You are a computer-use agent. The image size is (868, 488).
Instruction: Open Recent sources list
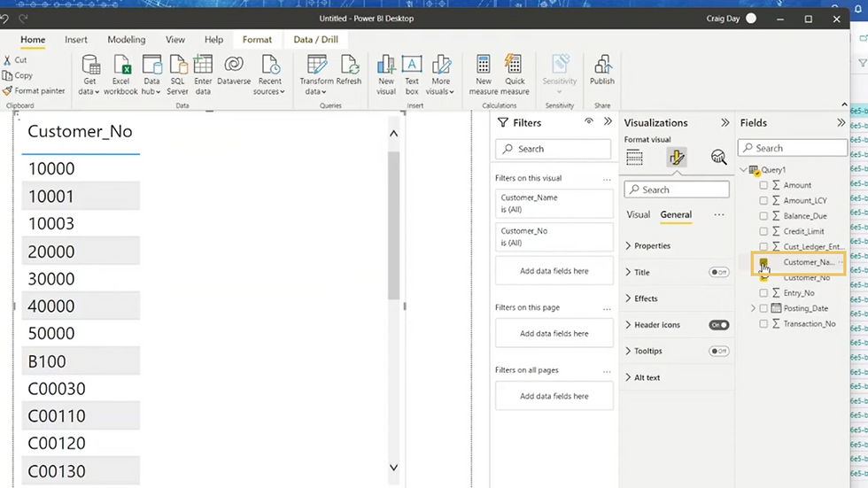(x=269, y=75)
